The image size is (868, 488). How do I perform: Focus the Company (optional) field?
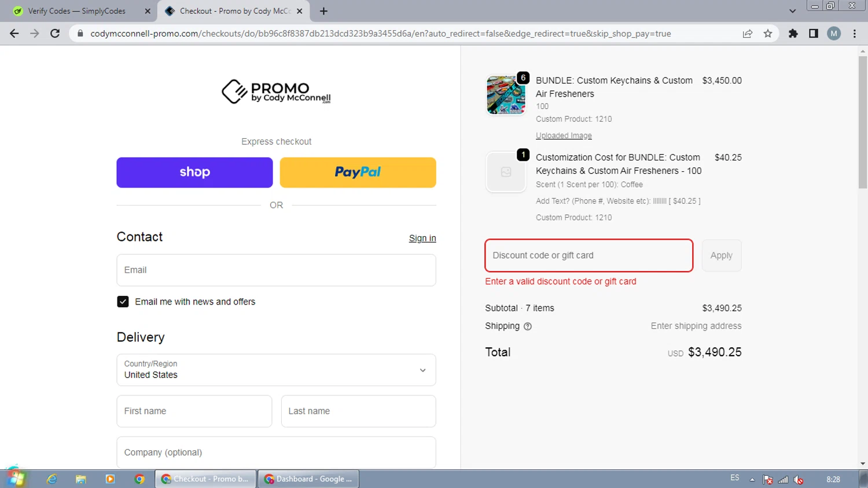(276, 453)
